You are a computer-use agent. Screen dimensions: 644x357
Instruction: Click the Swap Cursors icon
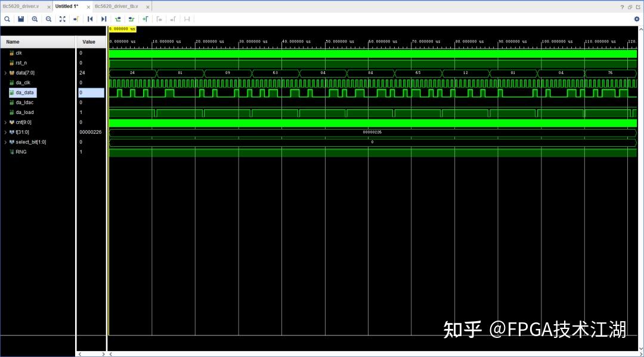tap(187, 19)
